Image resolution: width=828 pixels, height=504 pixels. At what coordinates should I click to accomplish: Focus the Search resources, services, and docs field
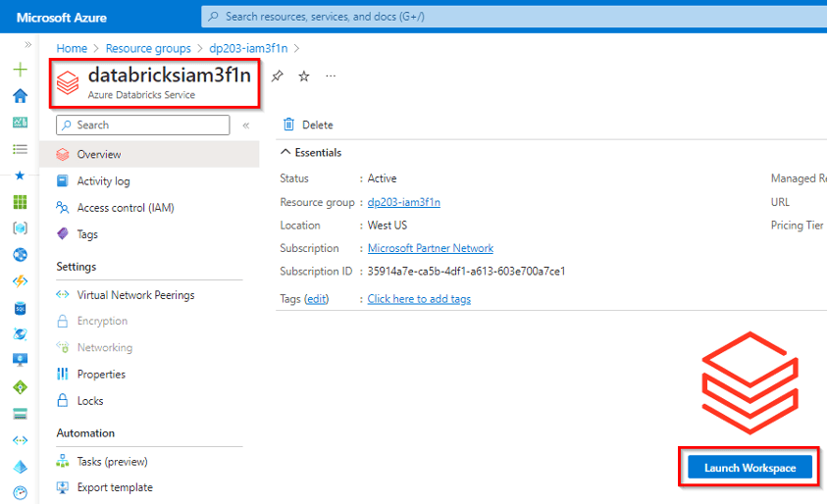coord(514,17)
